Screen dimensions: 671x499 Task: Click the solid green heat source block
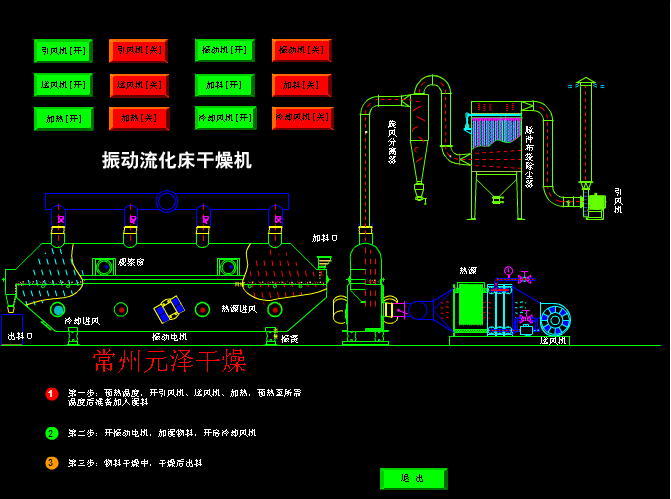471,305
